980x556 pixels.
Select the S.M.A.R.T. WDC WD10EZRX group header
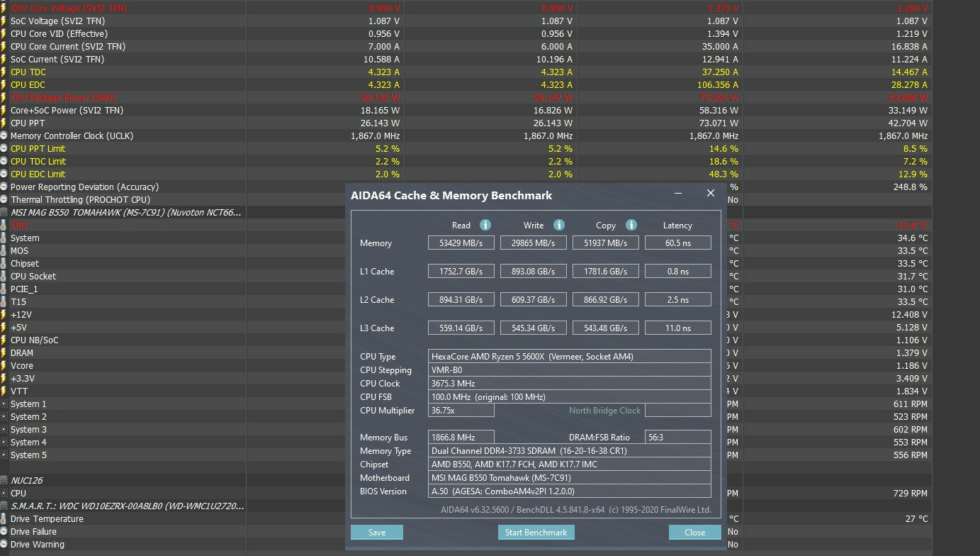point(128,506)
